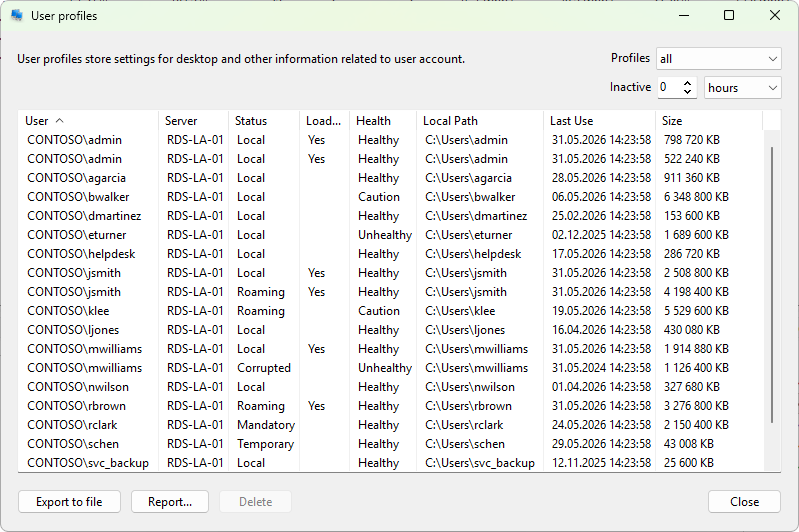Click the 522 240 KB size cell
The width and height of the screenshot is (799, 532).
coord(691,159)
